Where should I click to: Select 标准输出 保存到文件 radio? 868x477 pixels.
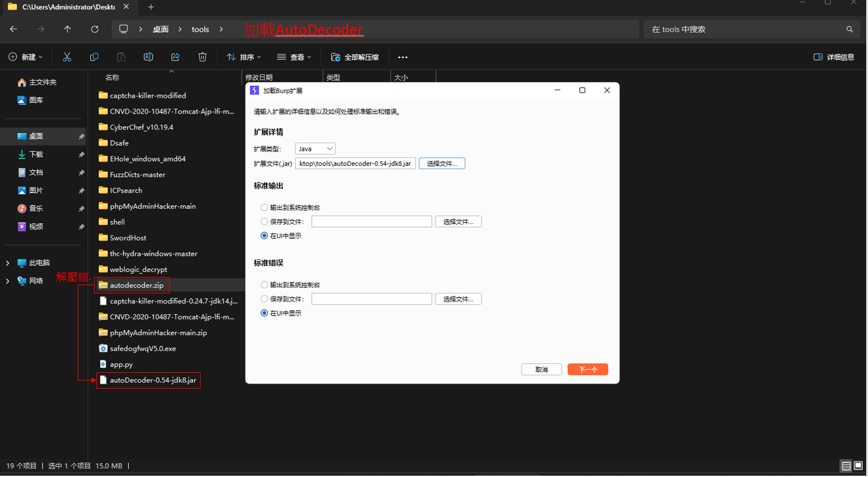pos(264,221)
